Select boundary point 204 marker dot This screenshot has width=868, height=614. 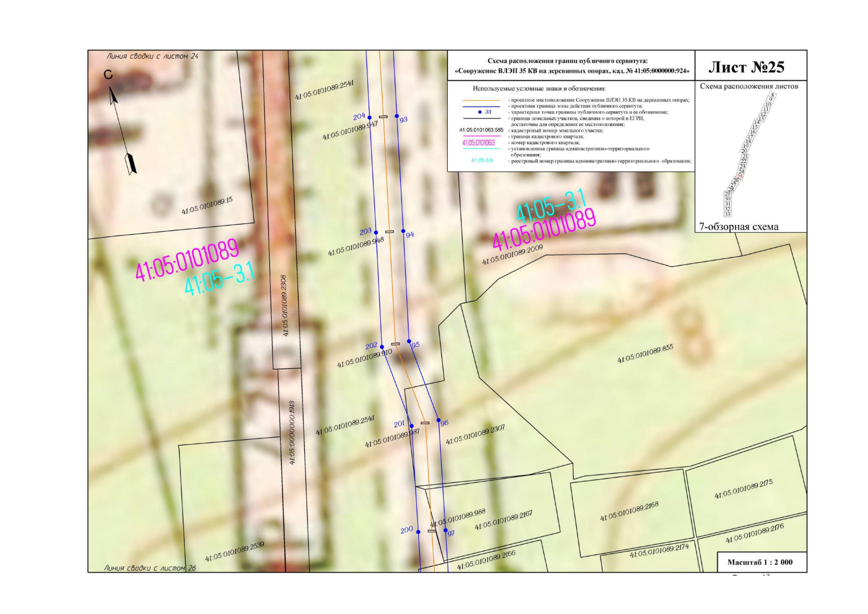coord(370,118)
